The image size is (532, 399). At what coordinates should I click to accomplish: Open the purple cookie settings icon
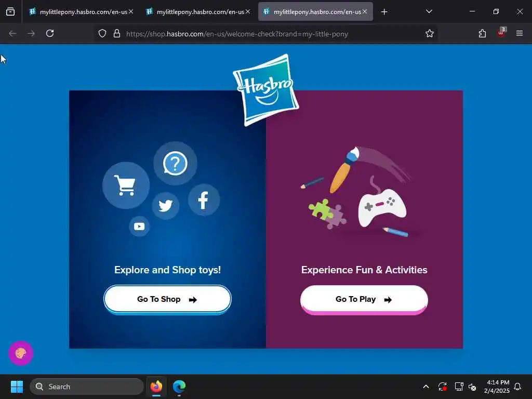(21, 353)
